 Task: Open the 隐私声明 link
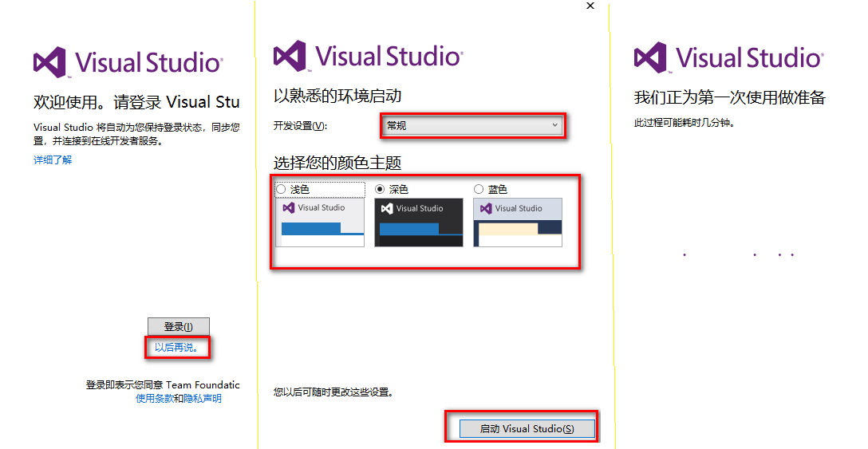203,398
